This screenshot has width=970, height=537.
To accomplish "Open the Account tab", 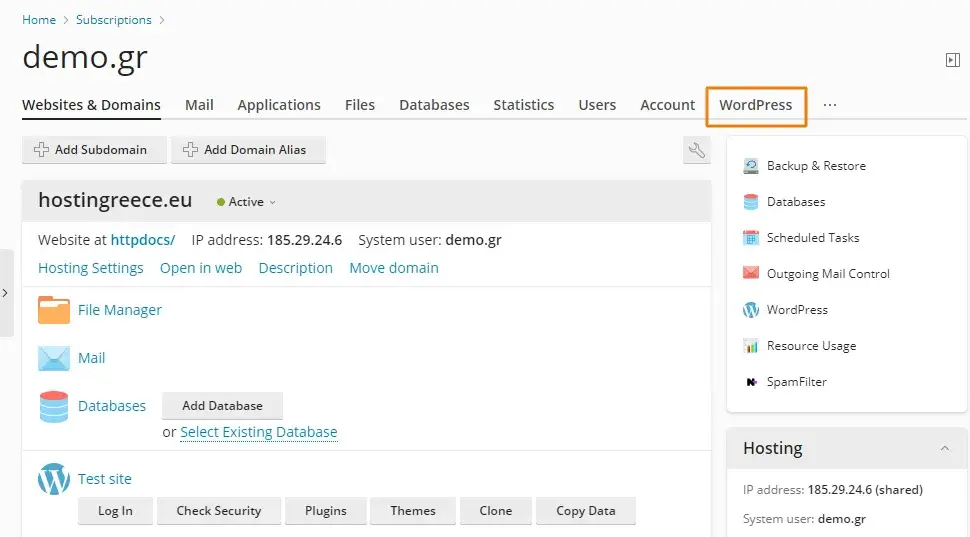I will click(667, 105).
